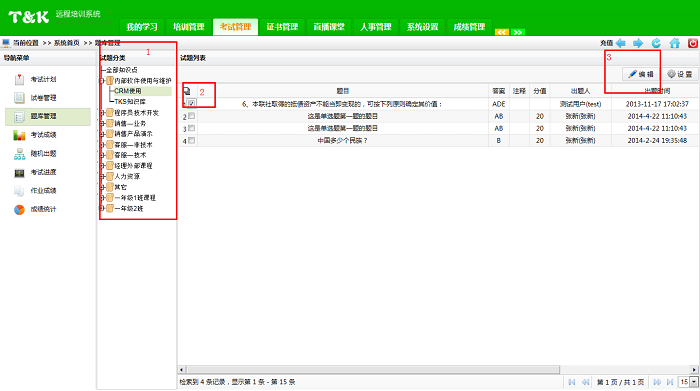Select 全部知识点 tree root
The image size is (700, 391).
(121, 70)
